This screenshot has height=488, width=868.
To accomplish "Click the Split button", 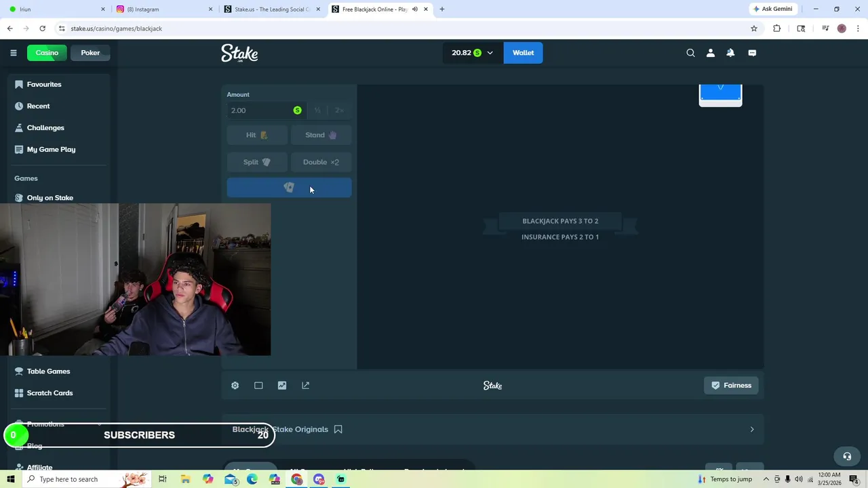I will click(x=256, y=162).
